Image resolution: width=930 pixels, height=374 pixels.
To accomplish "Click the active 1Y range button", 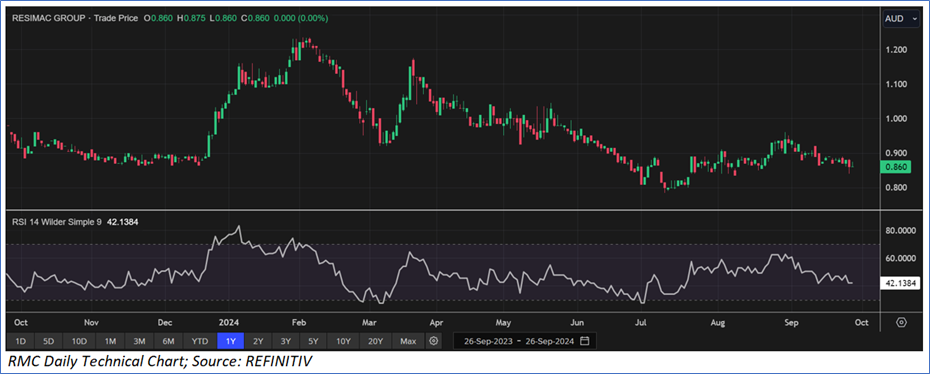I will [x=230, y=341].
